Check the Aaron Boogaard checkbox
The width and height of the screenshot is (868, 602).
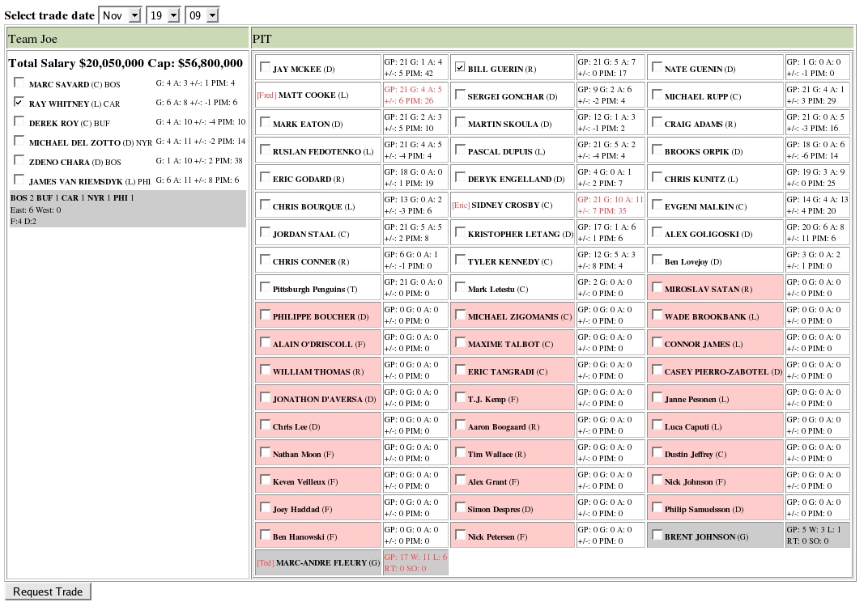click(460, 425)
